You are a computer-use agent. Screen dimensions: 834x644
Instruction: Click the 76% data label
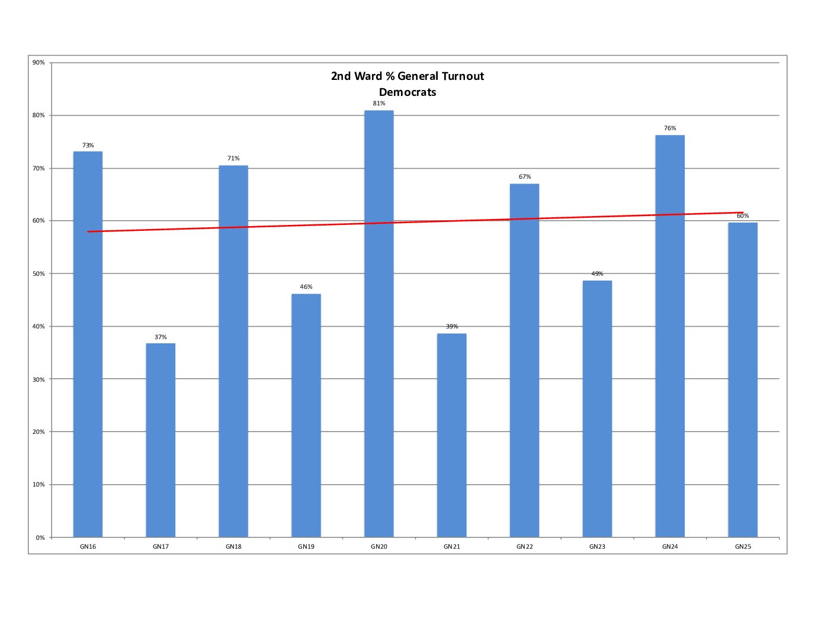click(x=670, y=128)
